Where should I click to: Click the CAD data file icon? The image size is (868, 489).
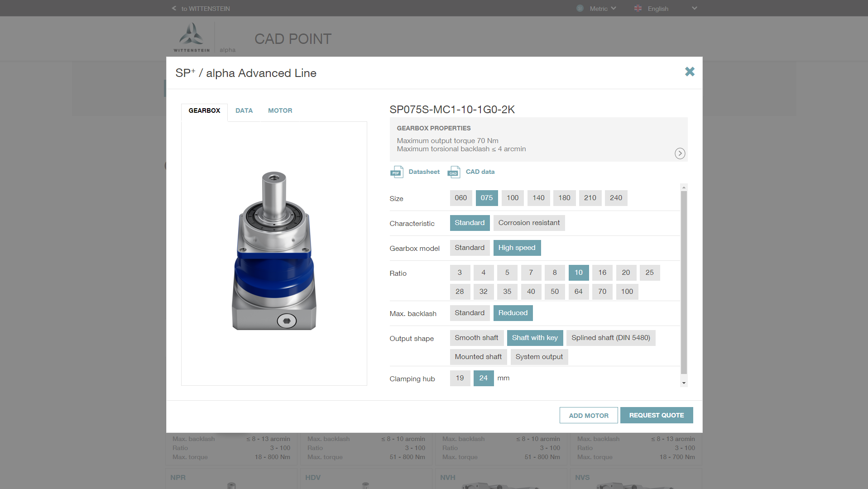tap(454, 172)
